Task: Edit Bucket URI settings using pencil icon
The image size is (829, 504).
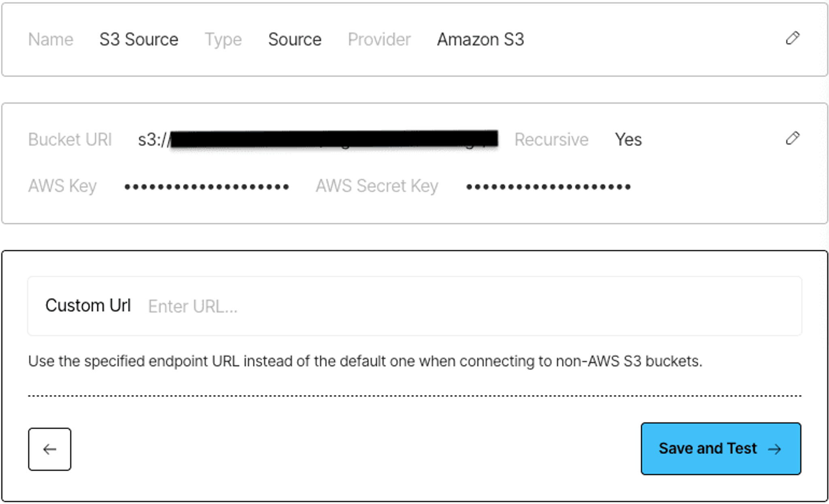Action: (793, 138)
